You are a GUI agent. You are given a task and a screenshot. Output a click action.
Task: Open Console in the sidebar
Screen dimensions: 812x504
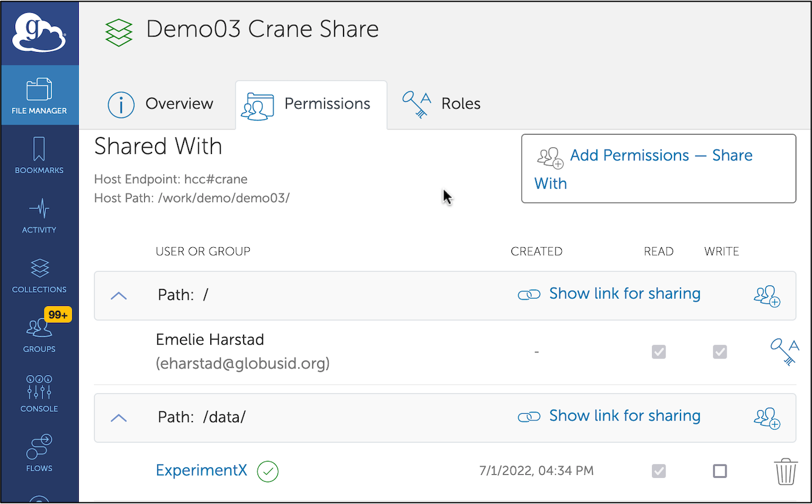point(39,394)
